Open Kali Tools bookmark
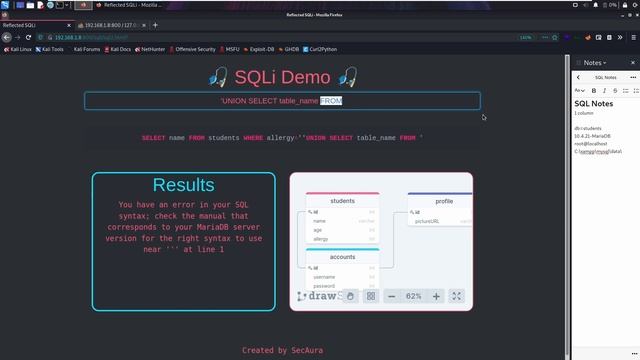 (49, 49)
